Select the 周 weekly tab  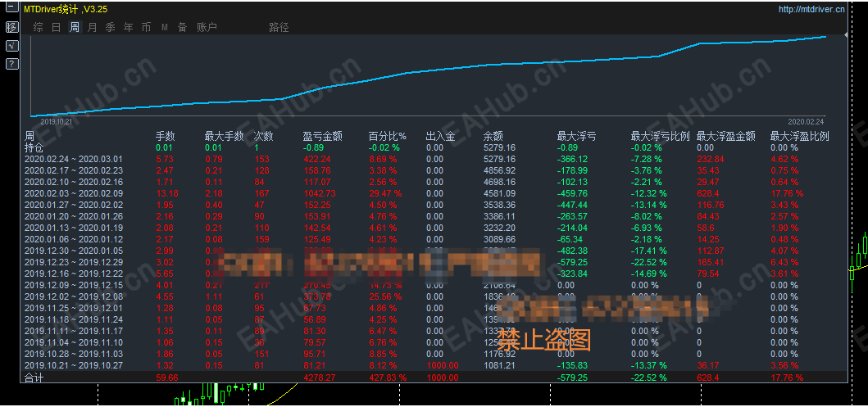click(x=75, y=27)
